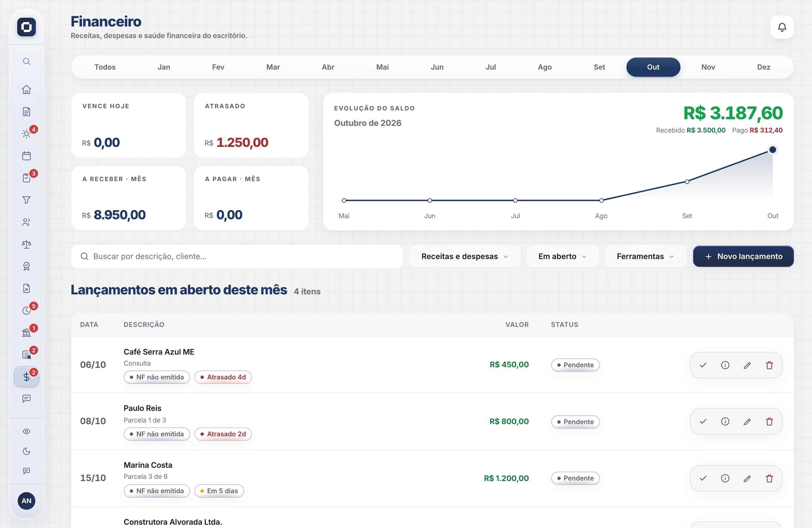Screen dimensions: 812x528
Task: Open the funnel filter icon in sidebar
Action: click(26, 200)
